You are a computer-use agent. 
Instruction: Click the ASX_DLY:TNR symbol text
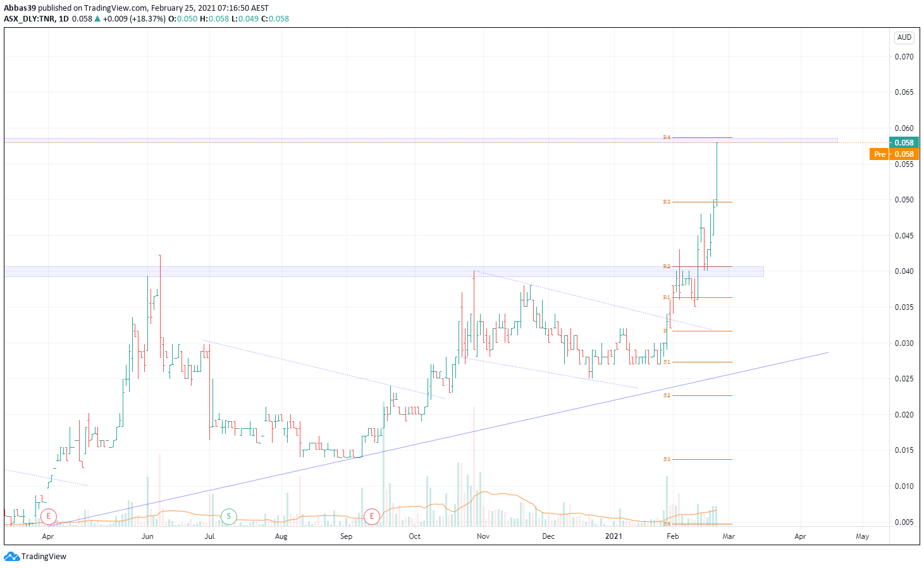click(28, 19)
